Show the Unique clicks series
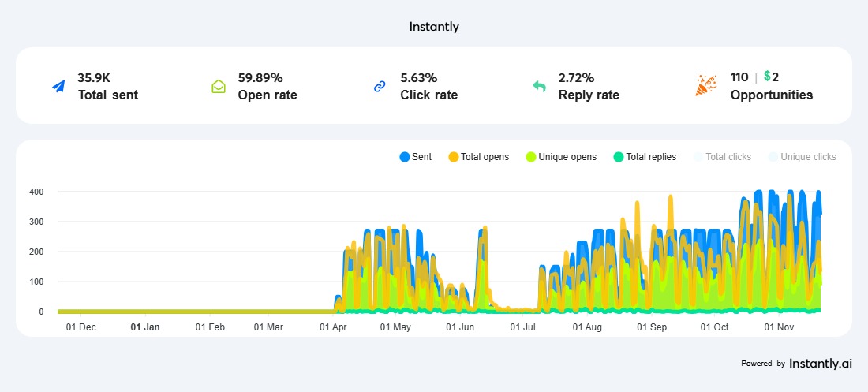868x392 pixels. pyautogui.click(x=803, y=157)
